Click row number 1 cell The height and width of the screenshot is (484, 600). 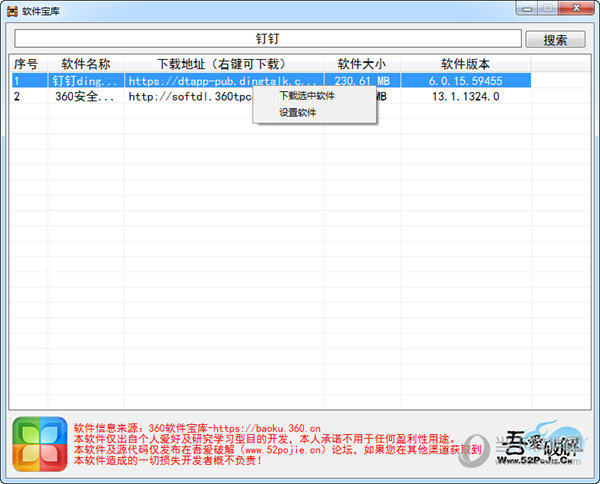29,81
